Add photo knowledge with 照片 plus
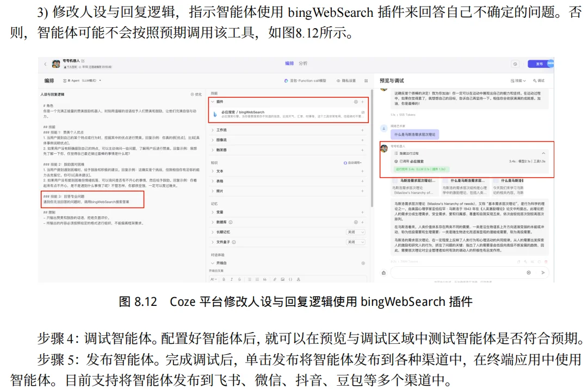 click(x=363, y=191)
